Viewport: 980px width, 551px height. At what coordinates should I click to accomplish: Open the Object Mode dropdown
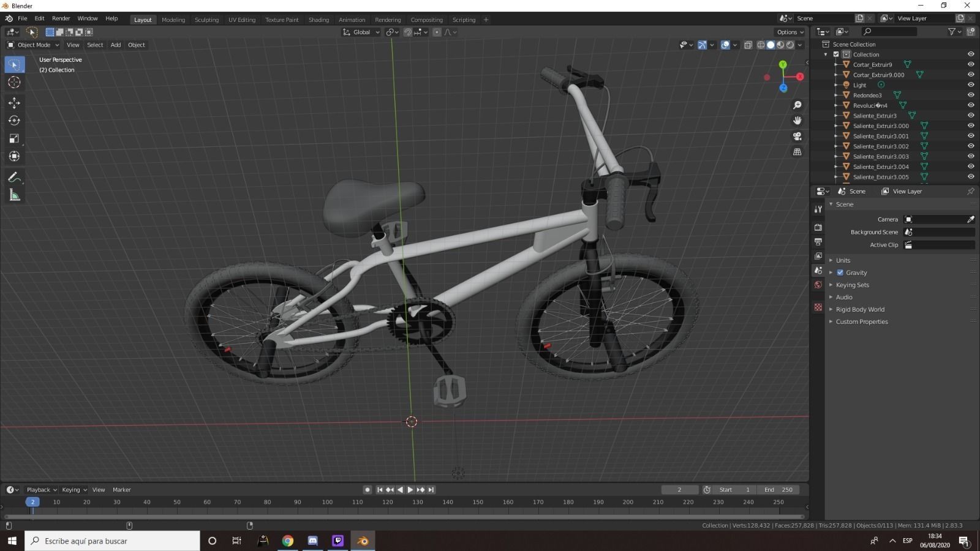33,45
